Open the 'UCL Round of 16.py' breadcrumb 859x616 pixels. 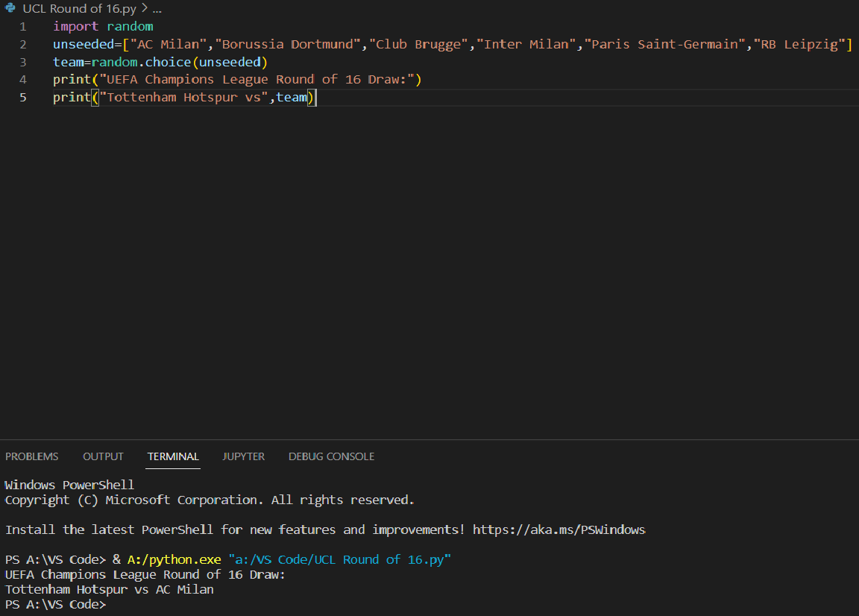80,9
